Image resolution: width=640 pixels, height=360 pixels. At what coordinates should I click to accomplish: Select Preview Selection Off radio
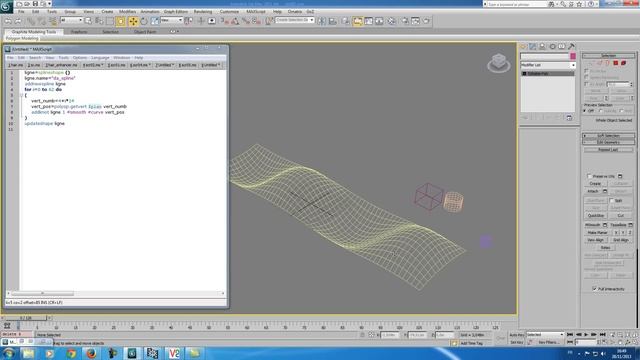(585, 111)
